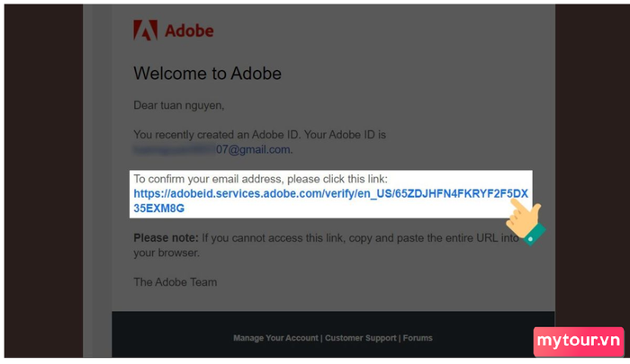Image resolution: width=630 pixels, height=364 pixels.
Task: Click the 35EXM8G continuation of the link
Action: [x=158, y=209]
